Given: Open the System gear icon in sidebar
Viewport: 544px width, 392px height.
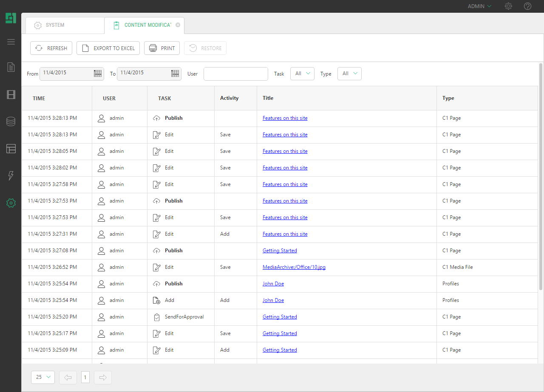Looking at the screenshot, I should [x=11, y=203].
